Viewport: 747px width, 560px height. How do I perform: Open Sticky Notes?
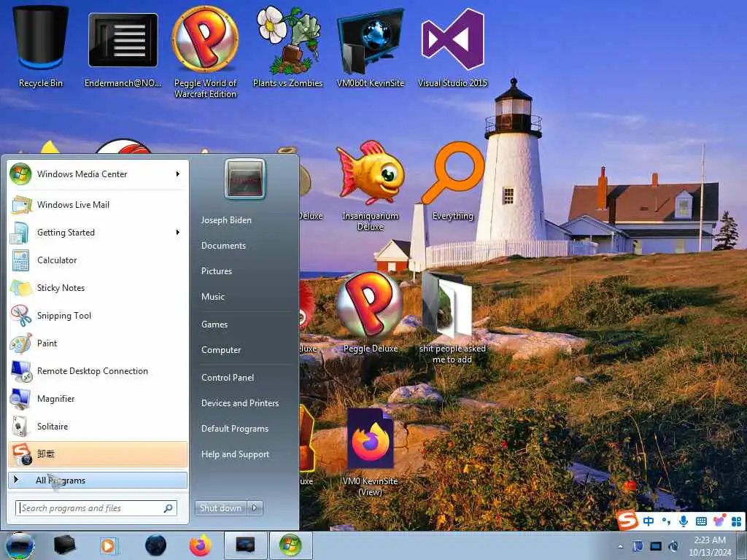pos(97,287)
